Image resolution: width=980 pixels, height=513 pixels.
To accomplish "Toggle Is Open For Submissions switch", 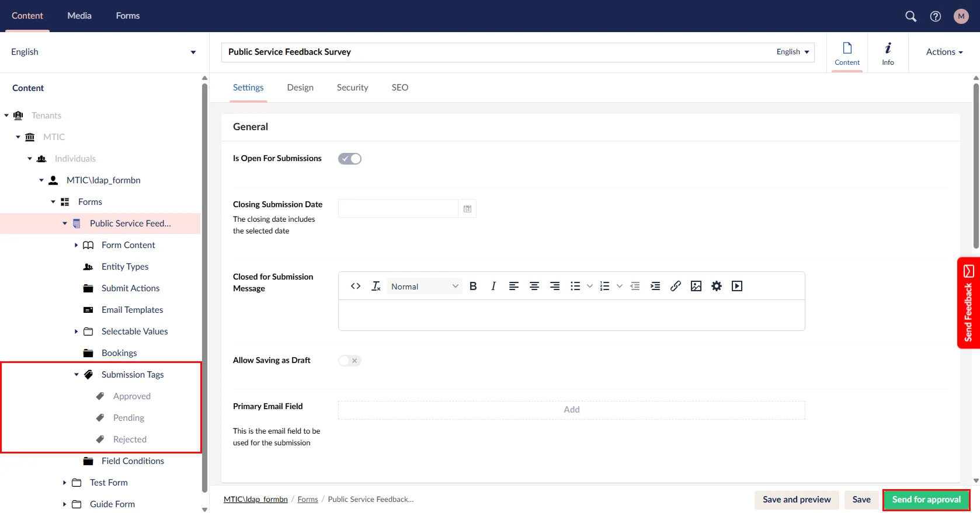I will pyautogui.click(x=350, y=159).
